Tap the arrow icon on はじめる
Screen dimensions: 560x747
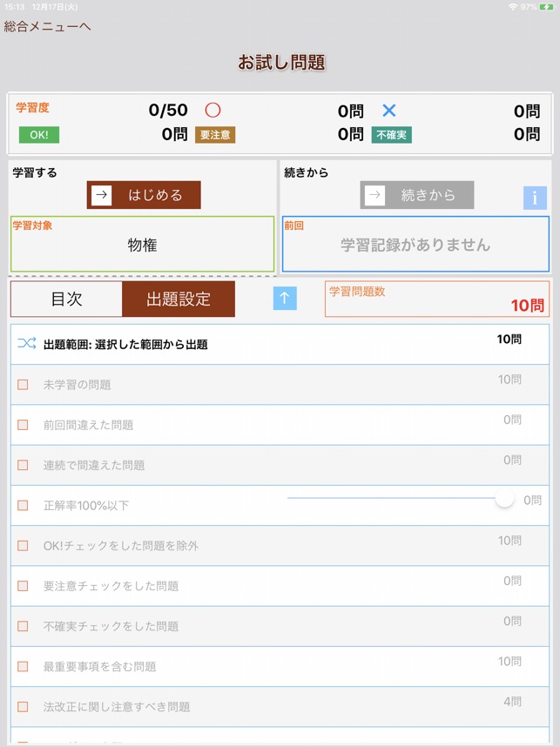[x=101, y=195]
